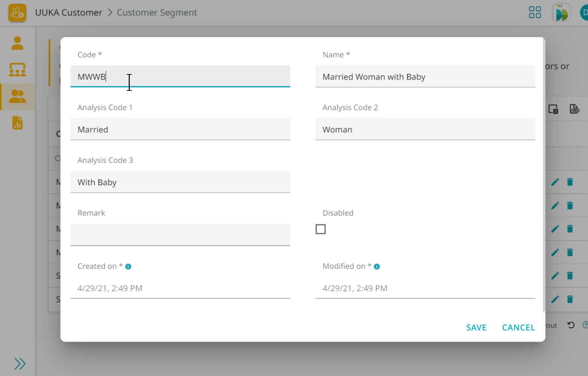Click the empty Remark input field
This screenshot has width=588, height=376.
(180, 235)
